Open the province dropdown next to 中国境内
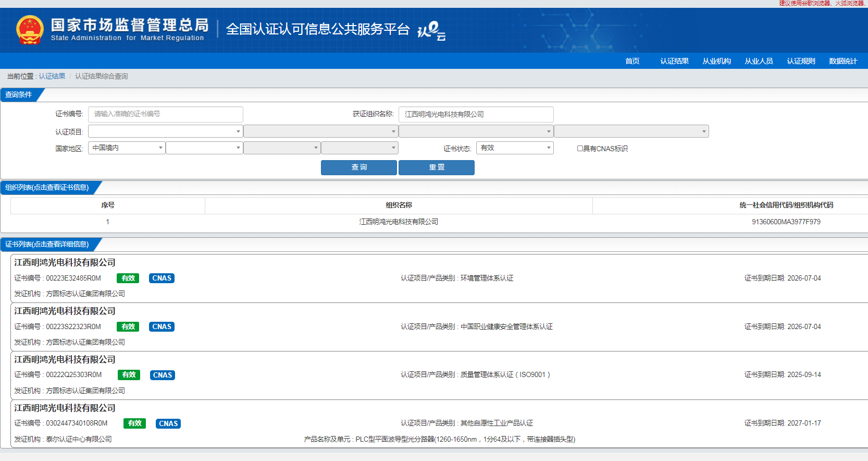 [204, 148]
